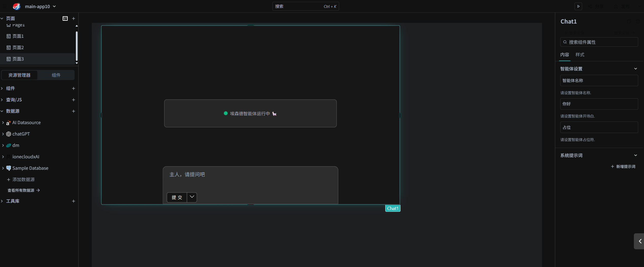Collapse the 智能体设置 section
644x267 pixels.
pyautogui.click(x=636, y=69)
